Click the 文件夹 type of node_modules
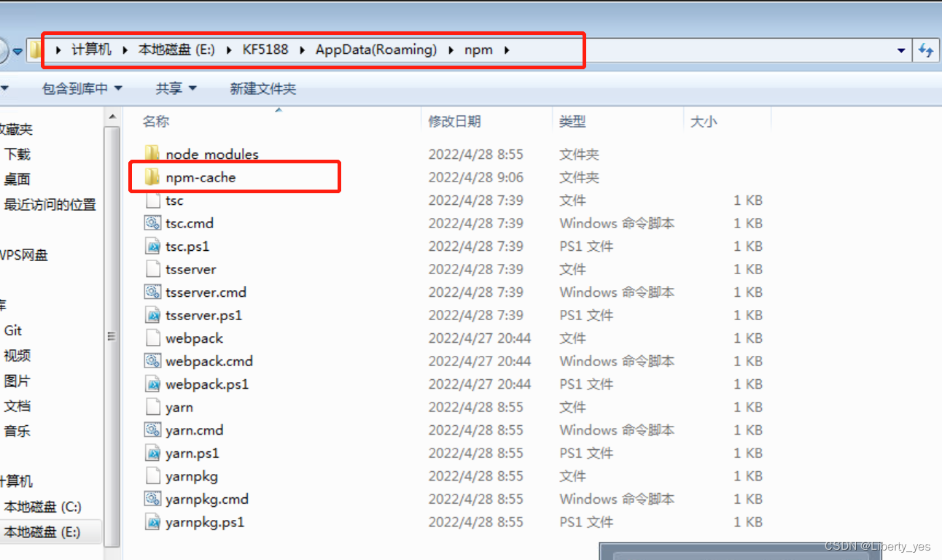This screenshot has height=560, width=942. click(x=579, y=155)
